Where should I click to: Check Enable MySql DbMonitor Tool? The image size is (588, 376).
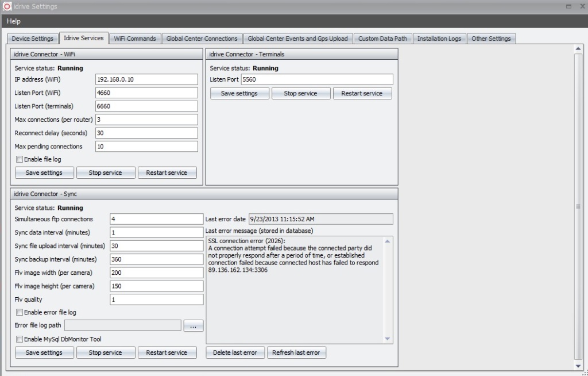20,339
